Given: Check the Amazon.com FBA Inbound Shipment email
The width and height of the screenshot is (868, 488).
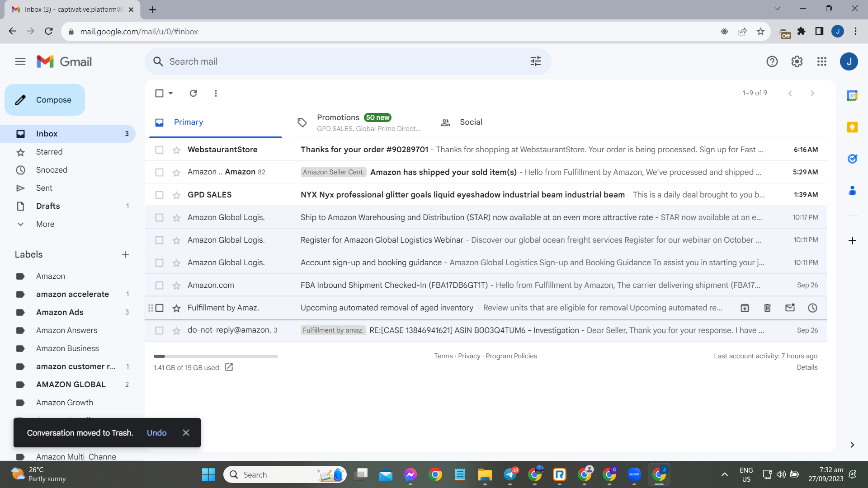Looking at the screenshot, I should pyautogui.click(x=159, y=285).
